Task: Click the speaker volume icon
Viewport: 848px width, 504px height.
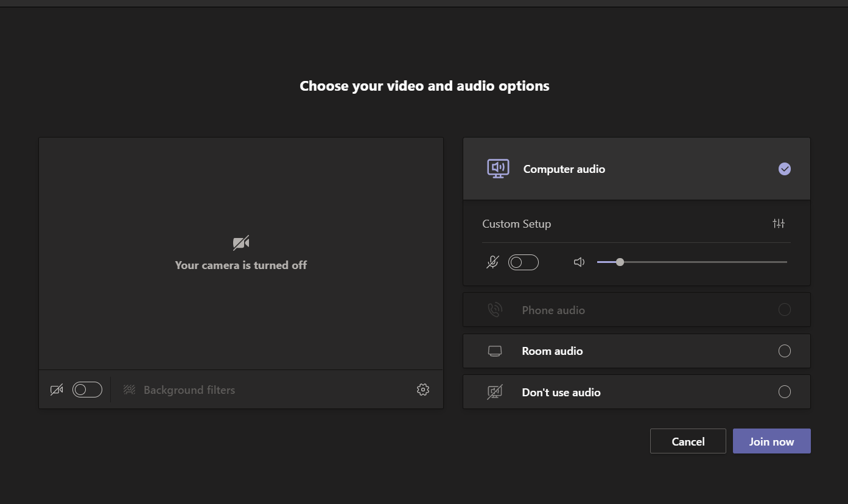Action: [x=579, y=262]
